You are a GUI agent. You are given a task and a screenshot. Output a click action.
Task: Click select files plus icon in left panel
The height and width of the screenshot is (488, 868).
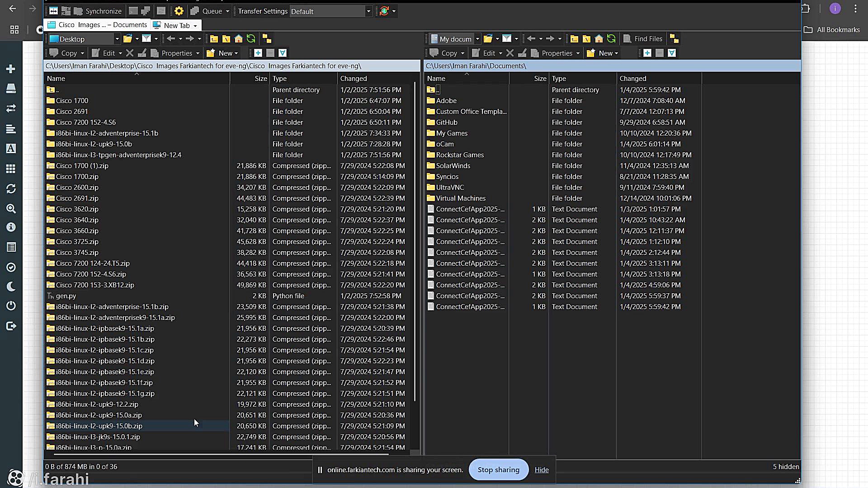pos(258,53)
